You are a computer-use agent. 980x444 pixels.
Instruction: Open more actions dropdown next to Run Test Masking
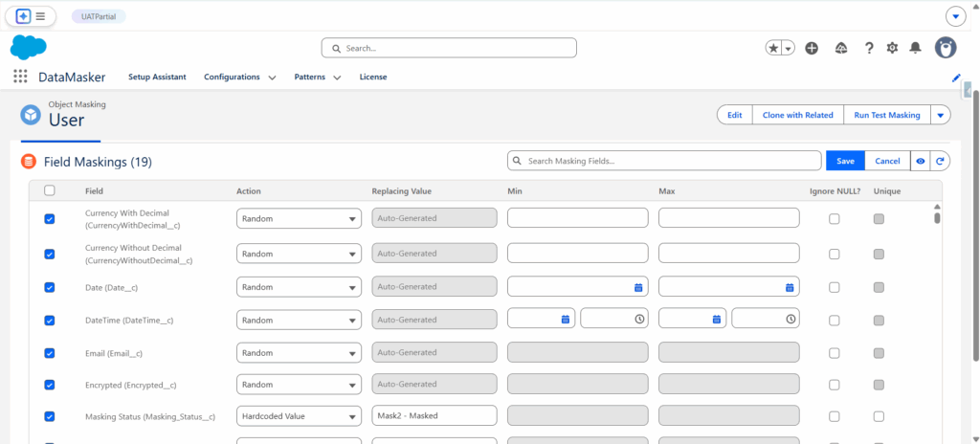[941, 115]
